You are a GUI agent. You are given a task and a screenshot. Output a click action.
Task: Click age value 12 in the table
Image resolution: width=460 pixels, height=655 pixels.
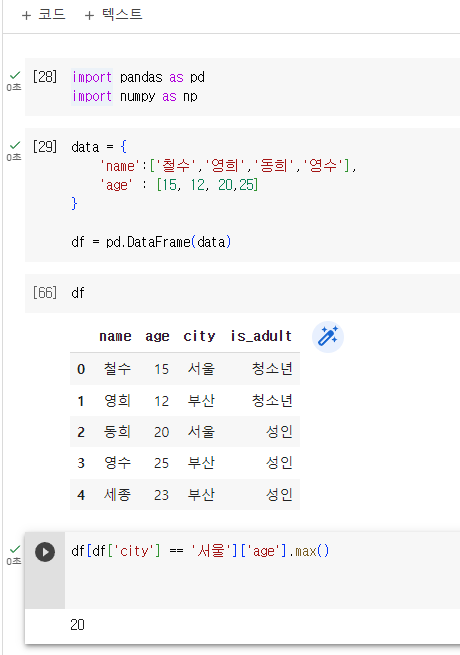coord(161,401)
